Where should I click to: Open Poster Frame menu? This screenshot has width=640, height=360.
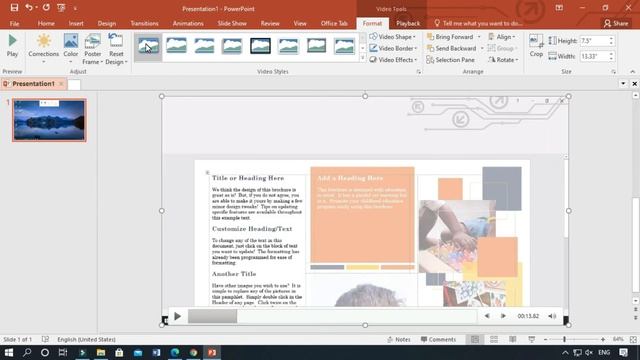(93, 49)
